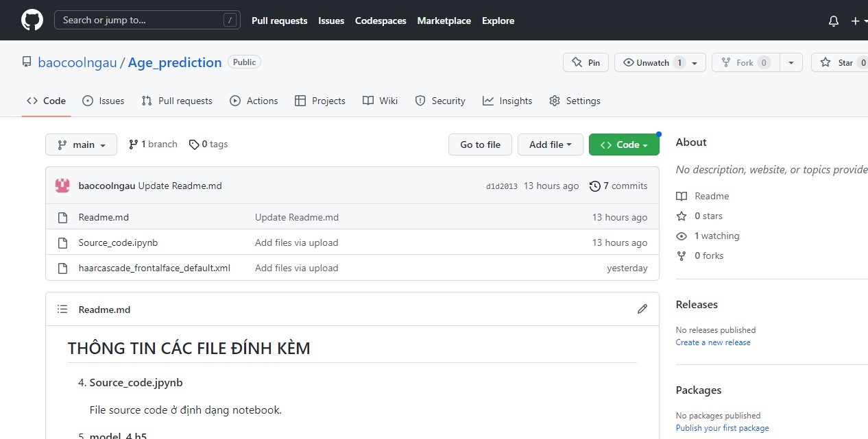Image resolution: width=868 pixels, height=439 pixels.
Task: Open the main branch selector dropdown
Action: pos(82,145)
